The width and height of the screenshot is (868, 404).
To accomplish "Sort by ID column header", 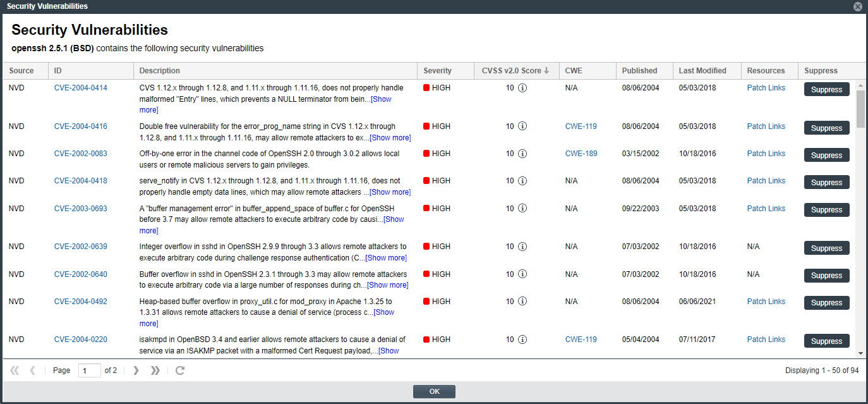I will click(91, 71).
